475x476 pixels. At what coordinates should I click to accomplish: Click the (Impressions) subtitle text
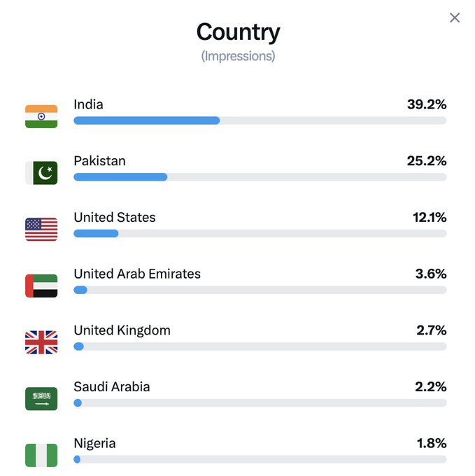pyautogui.click(x=238, y=56)
